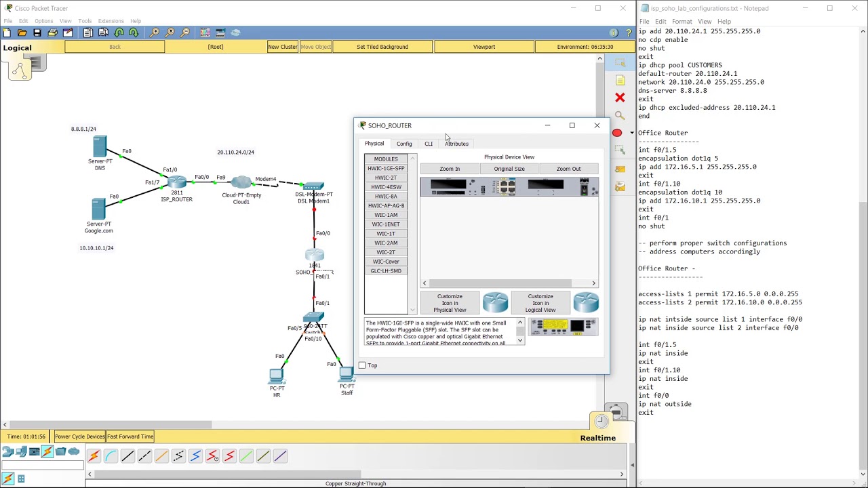Viewport: 868px width, 488px height.
Task: Click the Paste toolbar icon
Action: [x=104, y=33]
